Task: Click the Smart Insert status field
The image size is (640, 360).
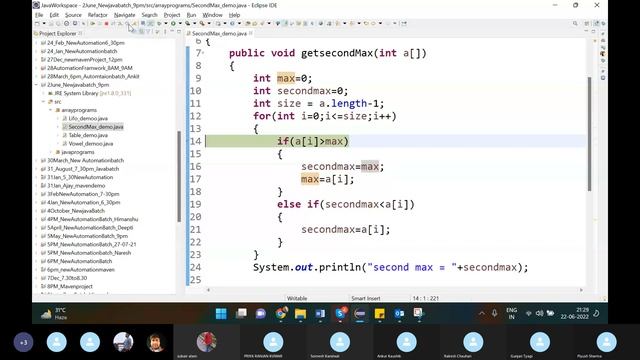Action: point(366,298)
